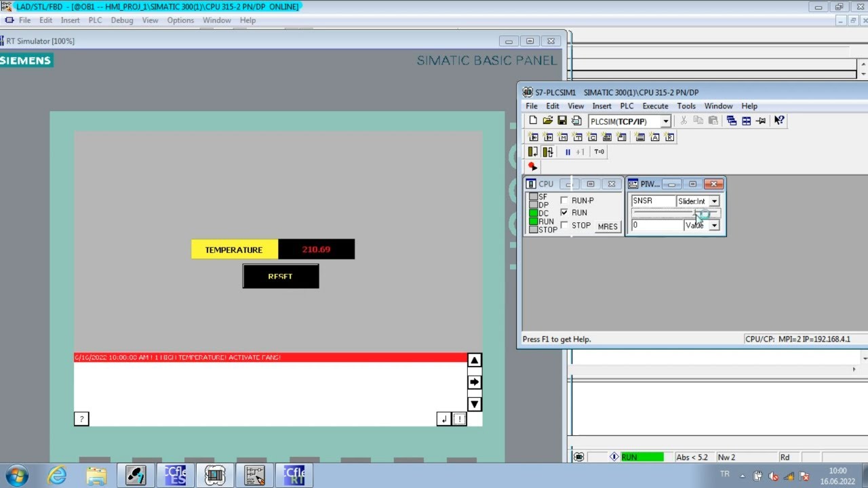The width and height of the screenshot is (868, 488).
Task: Check the STOP checkbox in CPU window
Action: pyautogui.click(x=564, y=225)
